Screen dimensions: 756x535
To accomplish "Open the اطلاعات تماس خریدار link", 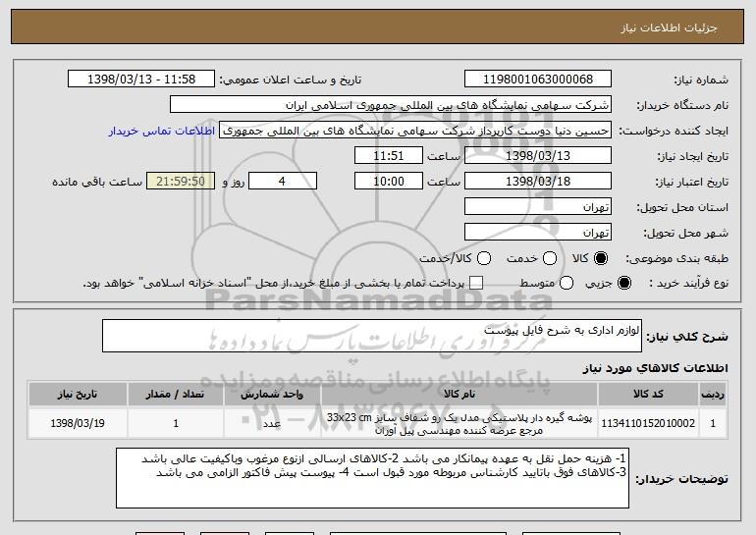I will pyautogui.click(x=162, y=132).
